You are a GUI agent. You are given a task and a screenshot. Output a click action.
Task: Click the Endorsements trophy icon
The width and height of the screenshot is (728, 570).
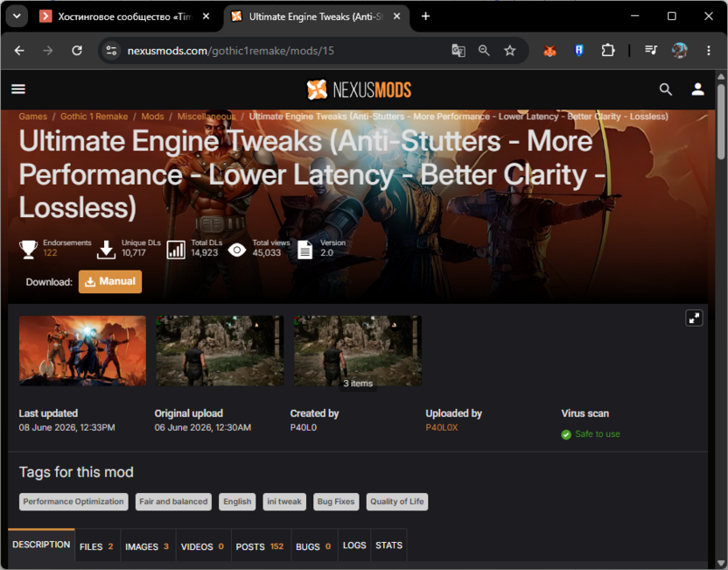click(28, 250)
